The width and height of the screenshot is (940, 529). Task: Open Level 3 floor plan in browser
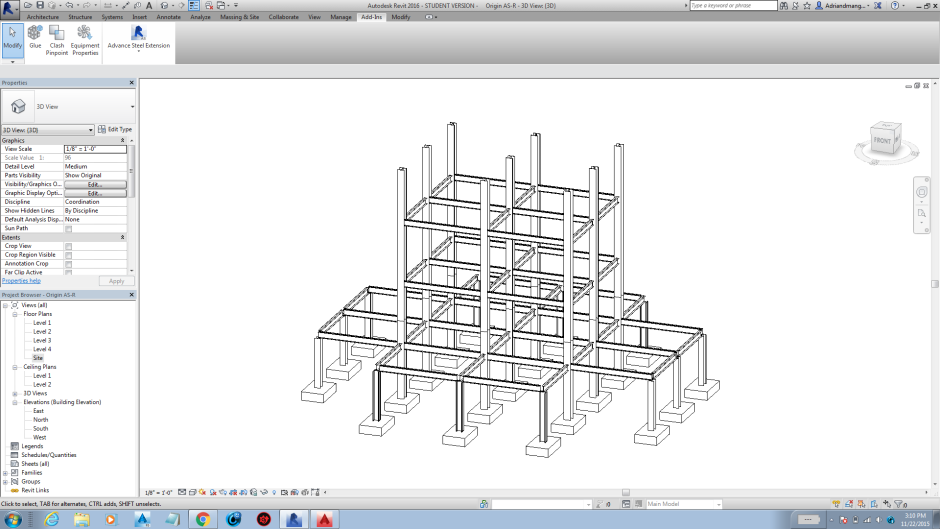point(42,340)
